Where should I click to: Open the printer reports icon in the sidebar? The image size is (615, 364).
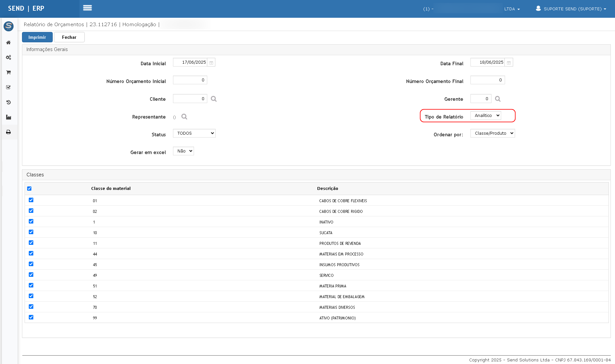point(8,132)
